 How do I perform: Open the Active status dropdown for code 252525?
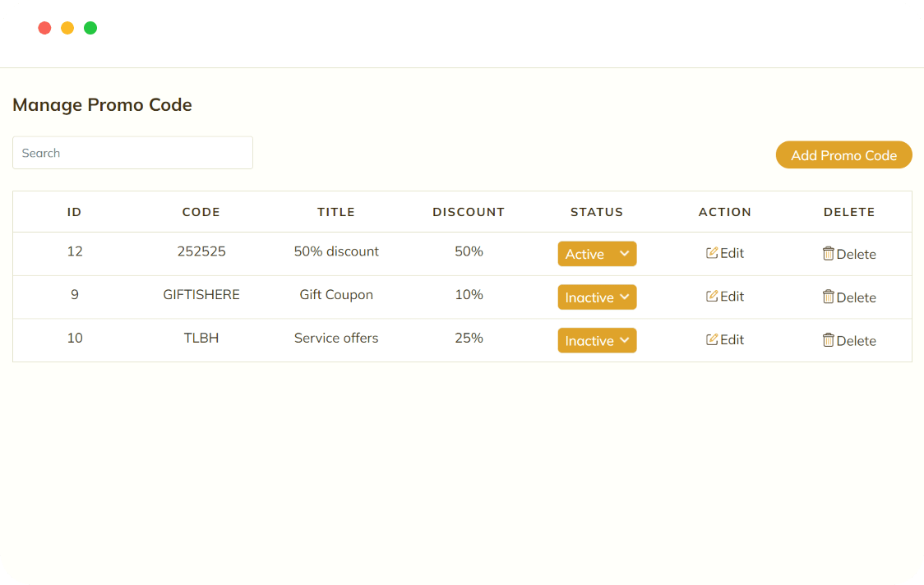(x=597, y=253)
